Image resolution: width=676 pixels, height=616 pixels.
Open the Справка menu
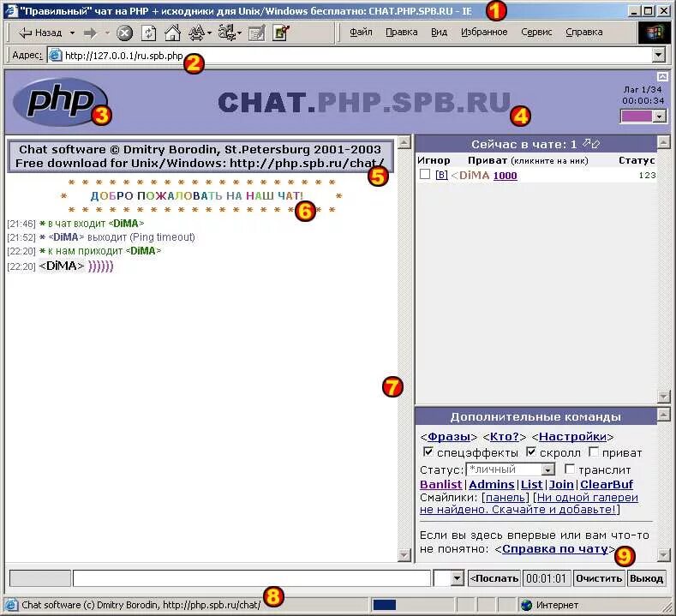(583, 32)
